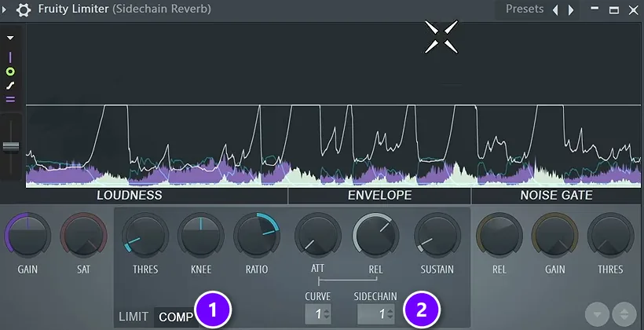Open display options dropdown triangle
Viewport: 644px width, 330px height.
[x=10, y=38]
